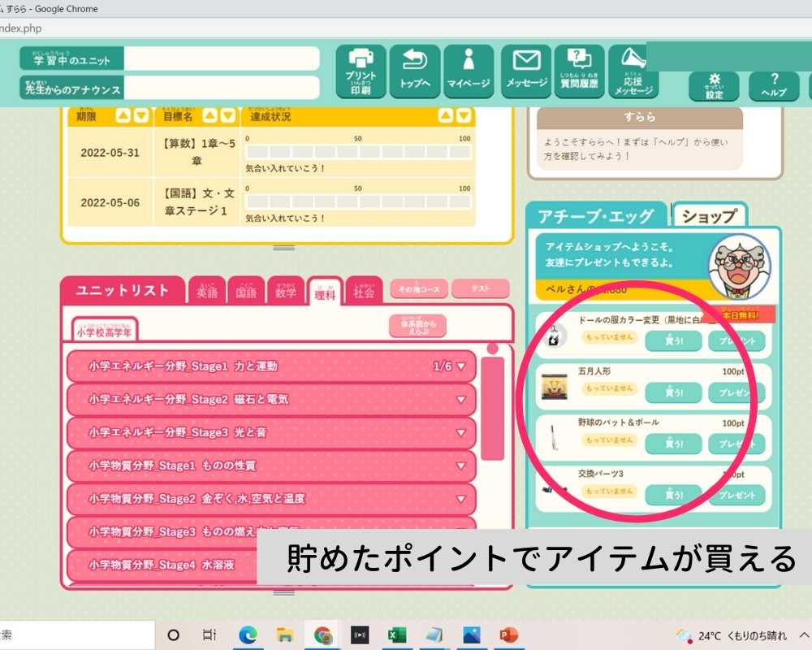The height and width of the screenshot is (650, 812).
Task: Click the unit list vertical scrollbar
Action: click(493, 407)
